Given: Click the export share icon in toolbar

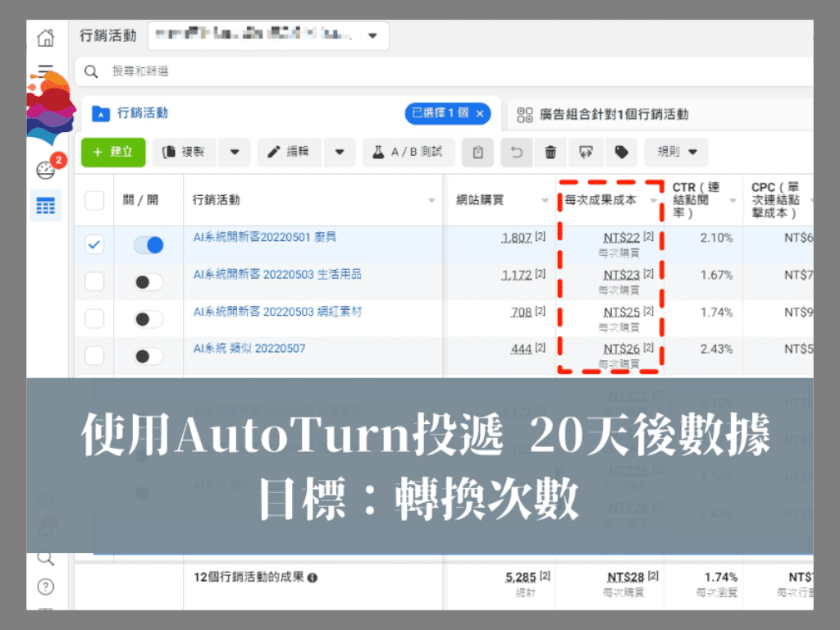Looking at the screenshot, I should [586, 153].
